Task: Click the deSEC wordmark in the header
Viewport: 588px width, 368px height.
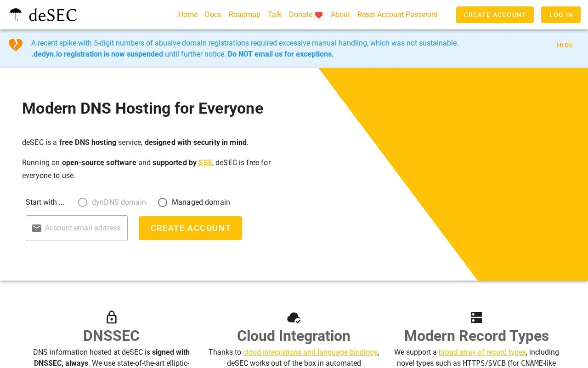Action: point(53,15)
